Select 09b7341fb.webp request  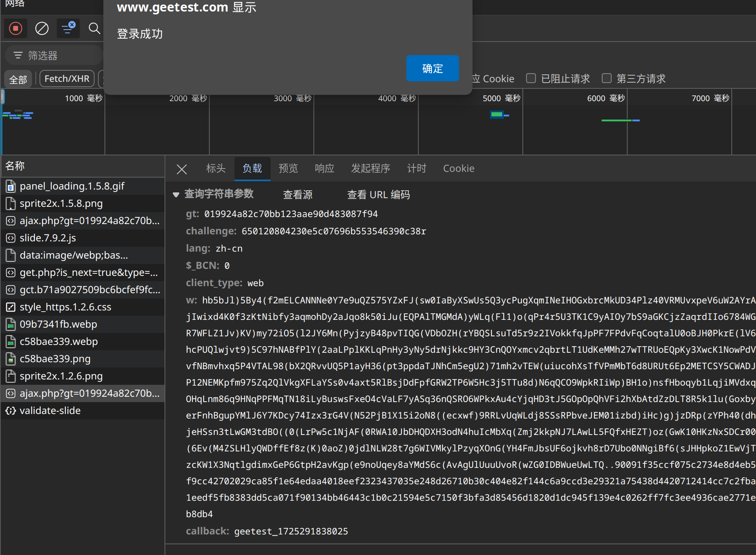pyautogui.click(x=83, y=324)
